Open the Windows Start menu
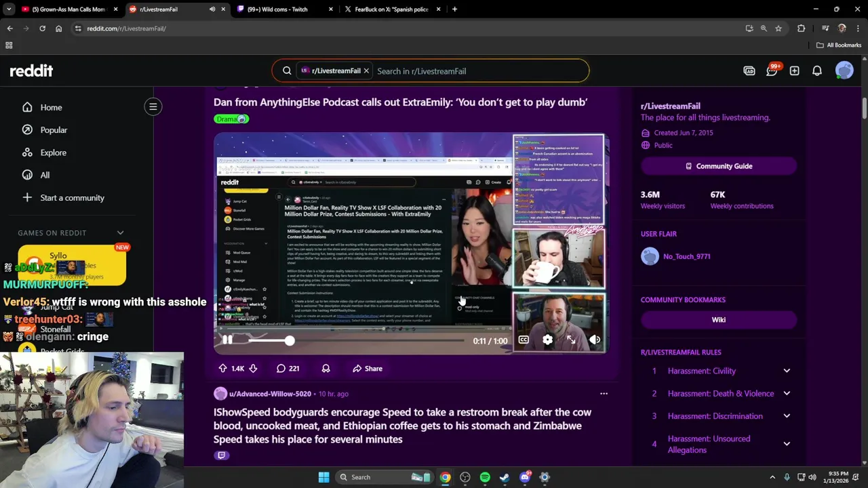 (x=323, y=477)
